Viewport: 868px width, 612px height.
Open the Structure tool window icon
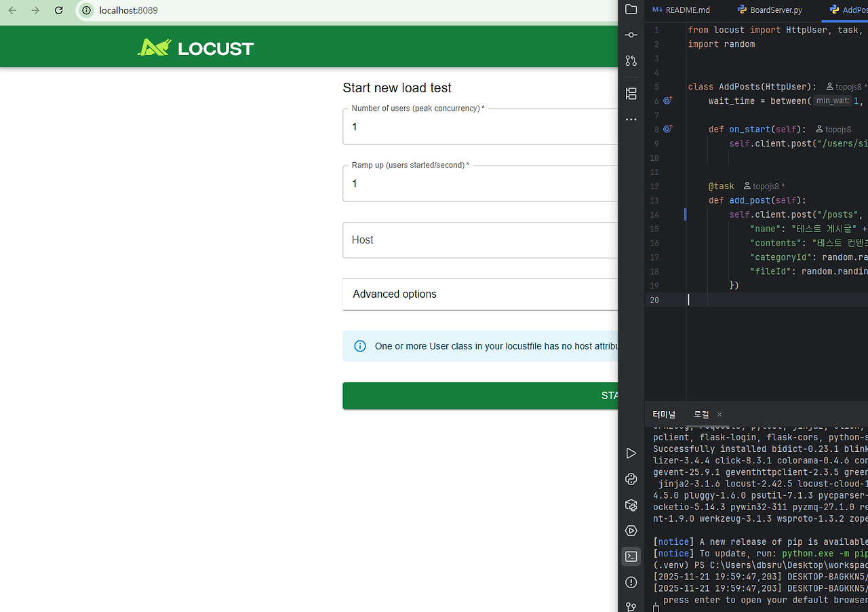(631, 94)
